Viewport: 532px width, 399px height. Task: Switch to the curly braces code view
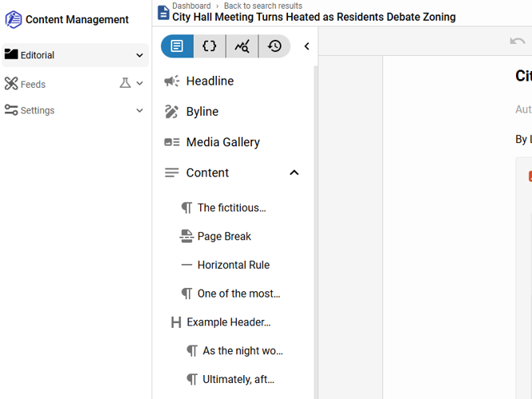tap(210, 46)
